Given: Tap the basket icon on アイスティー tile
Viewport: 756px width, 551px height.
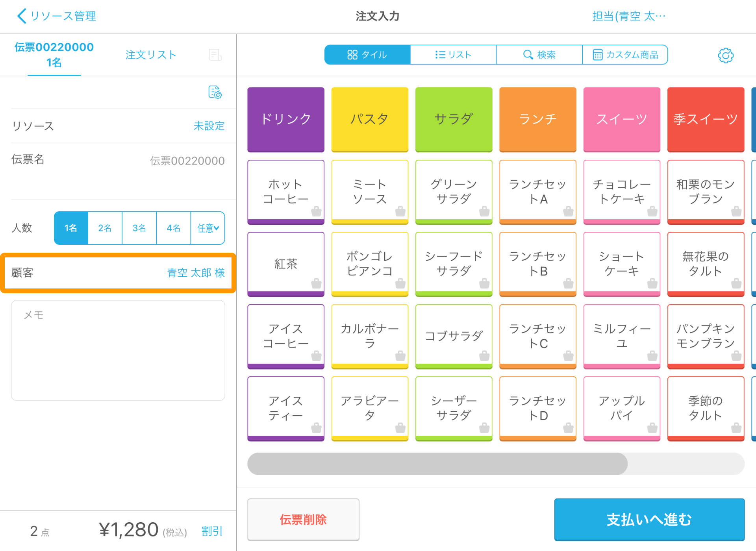Looking at the screenshot, I should tap(316, 428).
